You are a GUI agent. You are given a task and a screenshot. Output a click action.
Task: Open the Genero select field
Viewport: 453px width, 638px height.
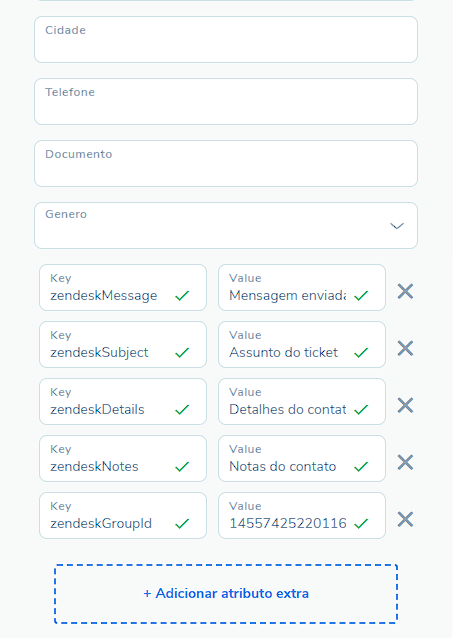tap(226, 225)
